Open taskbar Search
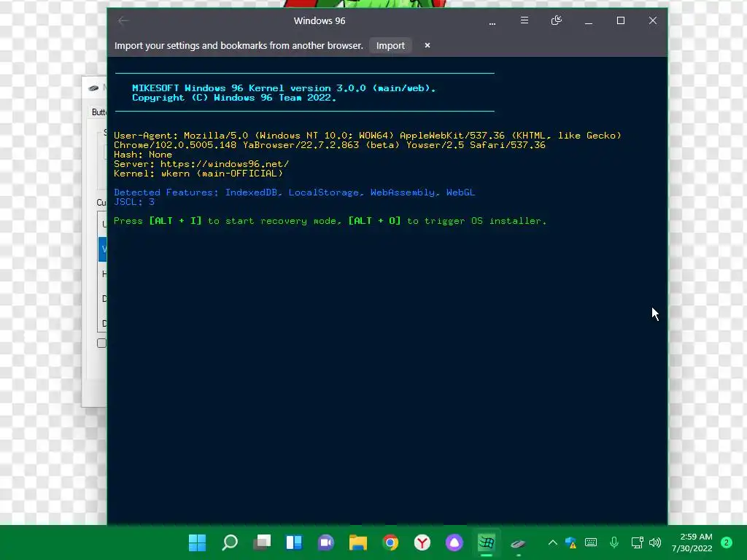This screenshot has height=560, width=747. [x=230, y=542]
